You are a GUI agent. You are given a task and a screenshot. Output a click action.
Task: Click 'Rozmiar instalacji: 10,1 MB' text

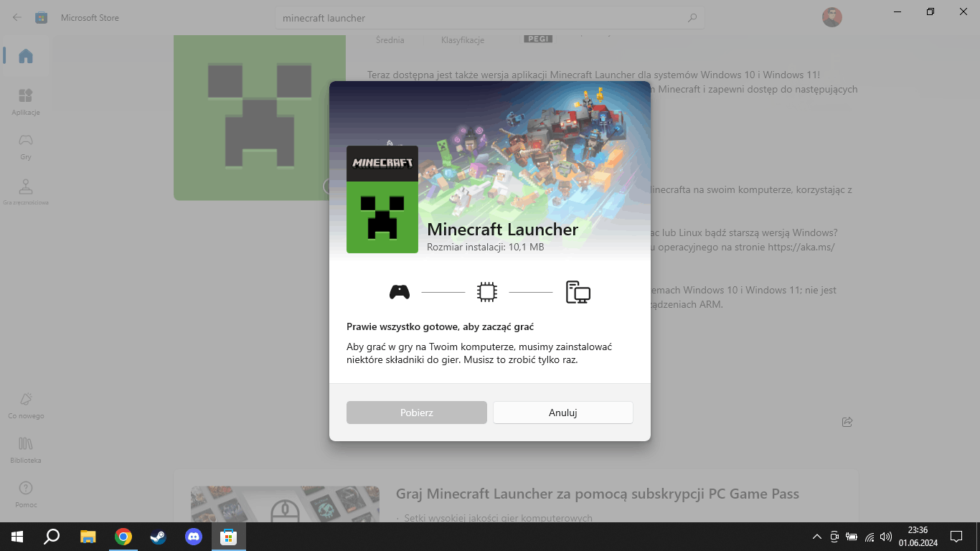(486, 247)
